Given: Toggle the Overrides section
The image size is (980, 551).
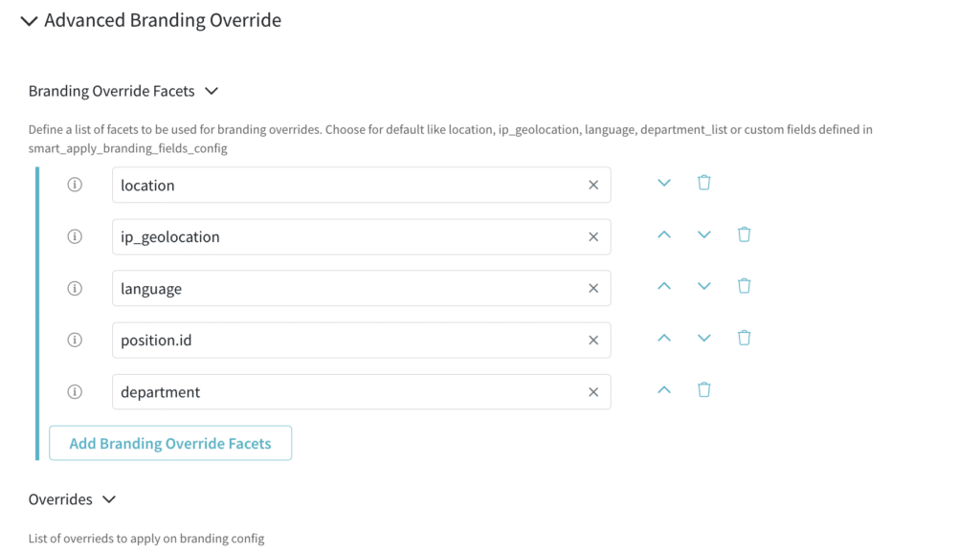Looking at the screenshot, I should (x=108, y=498).
